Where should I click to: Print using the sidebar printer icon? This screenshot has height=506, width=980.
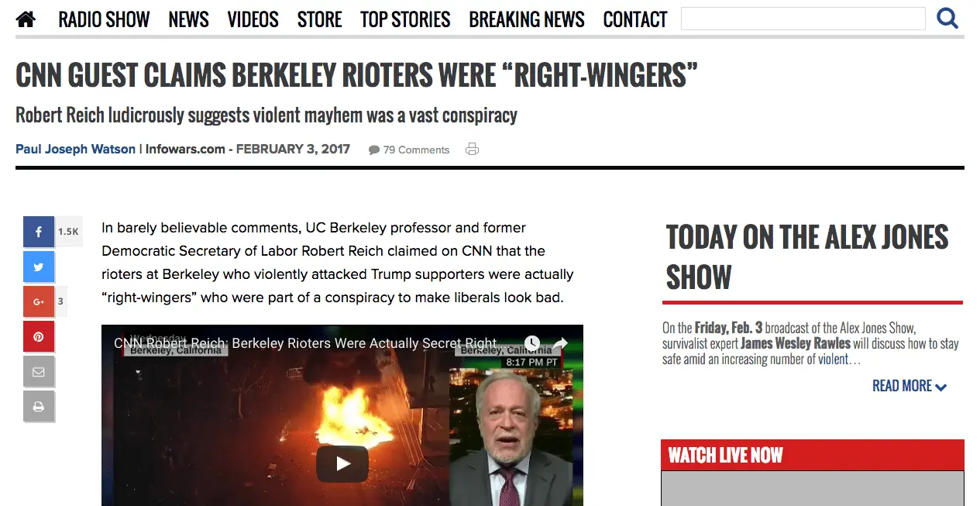pos(39,406)
